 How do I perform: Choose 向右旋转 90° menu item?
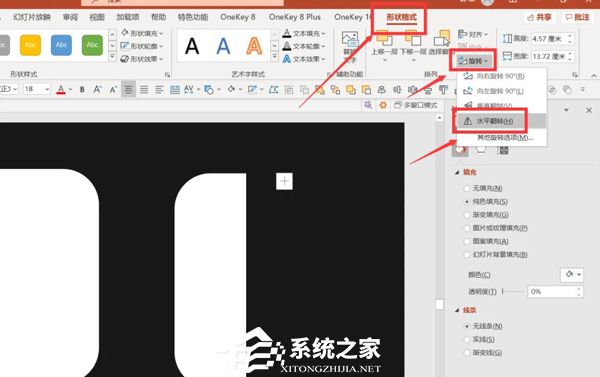[x=501, y=76]
